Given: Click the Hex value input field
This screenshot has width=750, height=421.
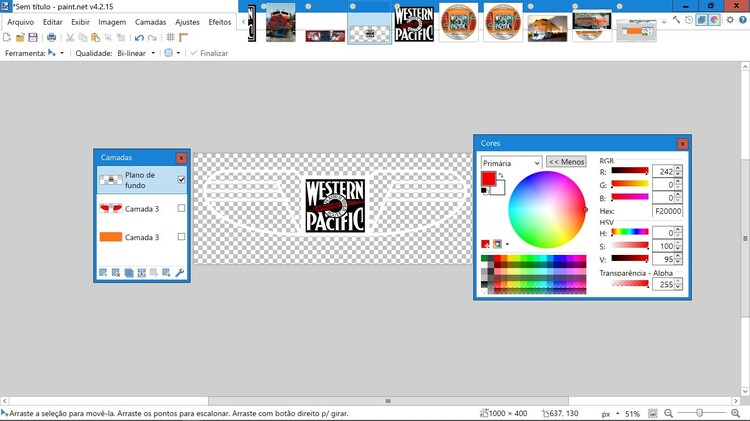Looking at the screenshot, I should click(x=667, y=212).
